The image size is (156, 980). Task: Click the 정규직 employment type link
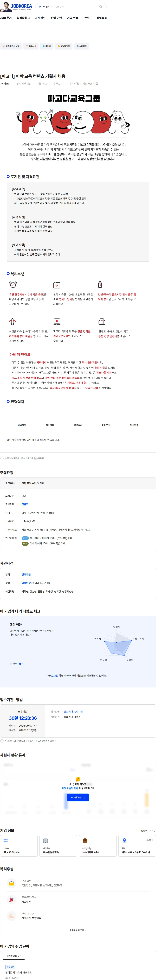click(25, 504)
